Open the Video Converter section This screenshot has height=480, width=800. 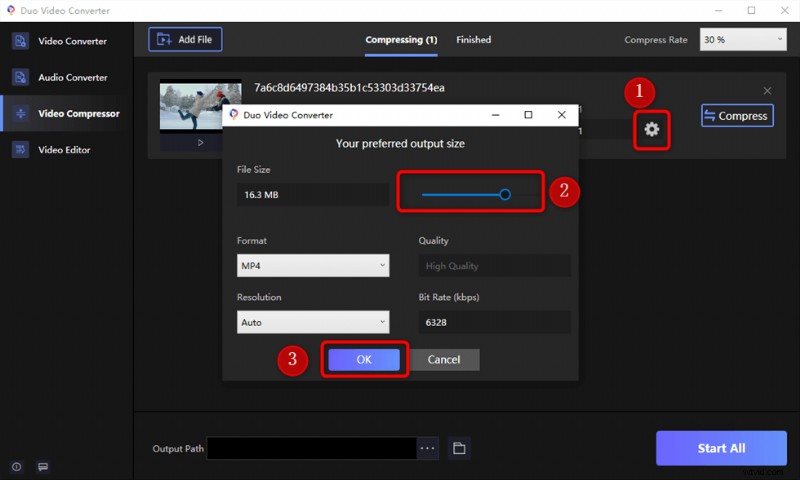[x=66, y=41]
